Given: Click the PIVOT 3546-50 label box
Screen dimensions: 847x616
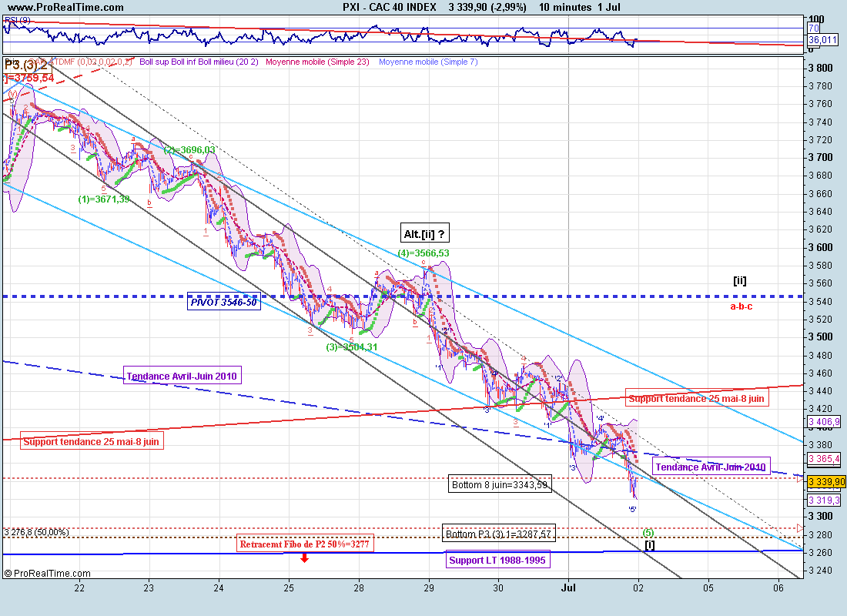Looking at the screenshot, I should tap(223, 302).
